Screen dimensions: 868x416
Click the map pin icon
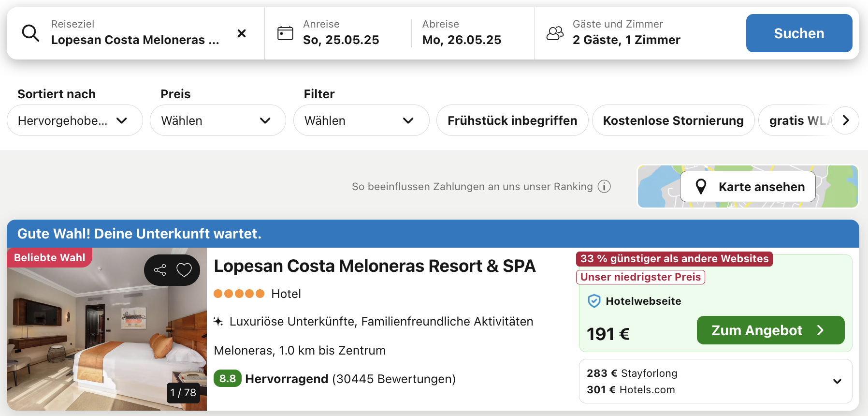(x=701, y=186)
